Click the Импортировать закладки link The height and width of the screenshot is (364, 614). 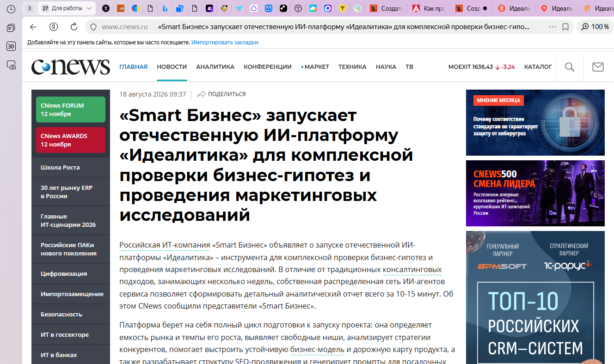[225, 42]
